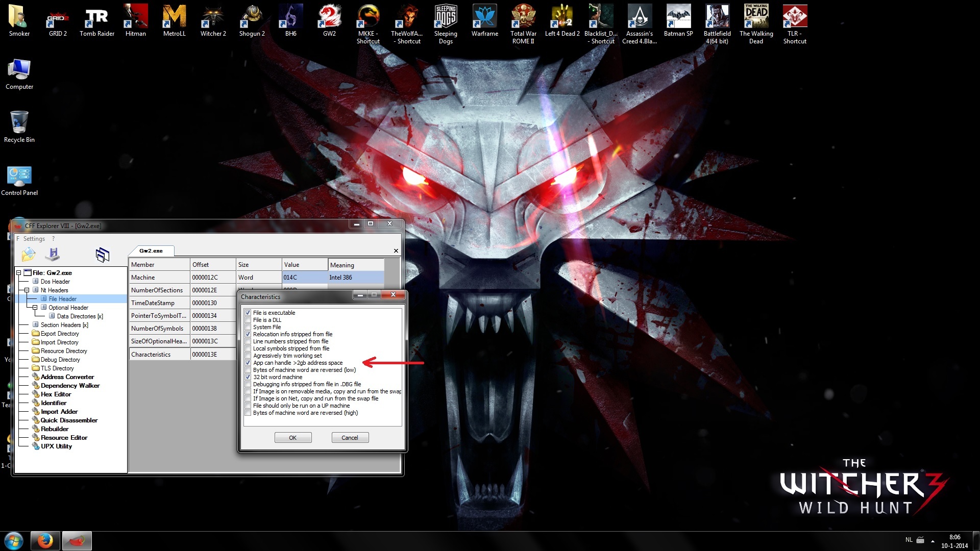
Task: Toggle 'App can handle >2gb address space'
Action: pyautogui.click(x=248, y=363)
